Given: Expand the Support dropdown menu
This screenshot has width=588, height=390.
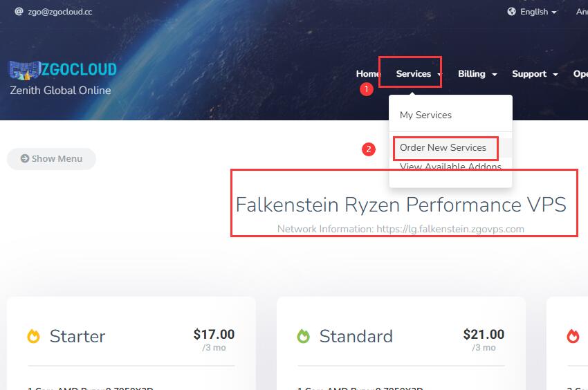Looking at the screenshot, I should (x=535, y=74).
